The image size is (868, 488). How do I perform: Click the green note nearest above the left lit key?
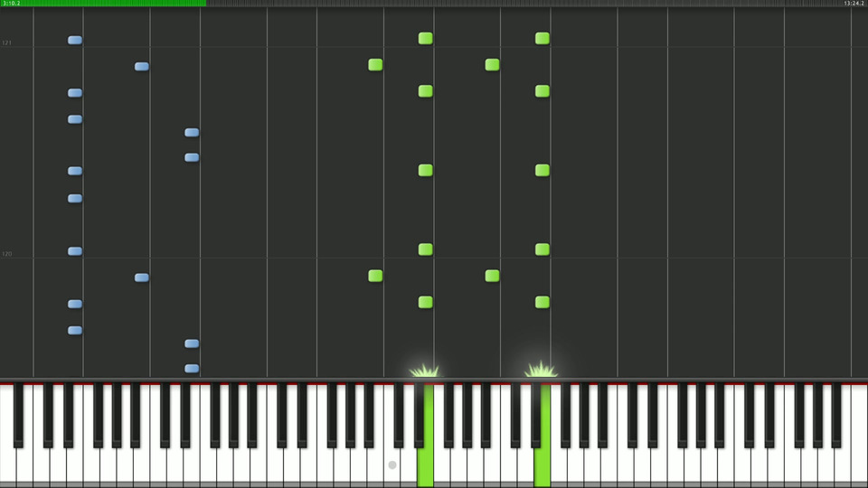point(425,302)
